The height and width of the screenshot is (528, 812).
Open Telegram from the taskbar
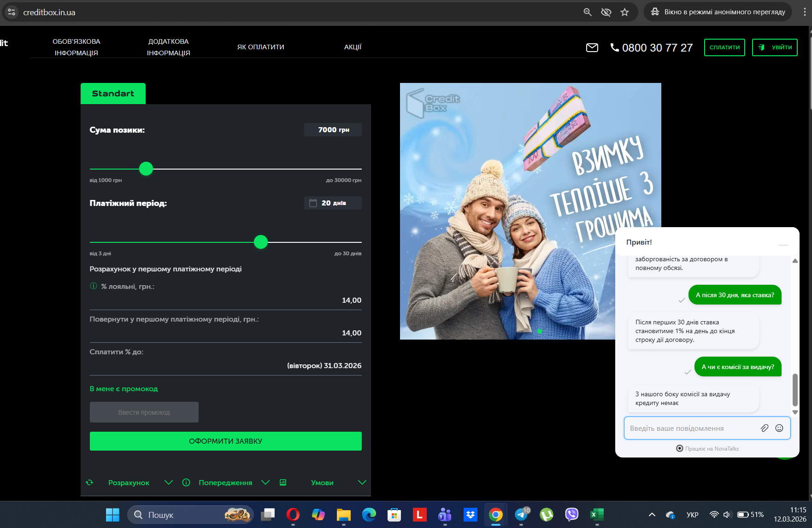point(522,515)
